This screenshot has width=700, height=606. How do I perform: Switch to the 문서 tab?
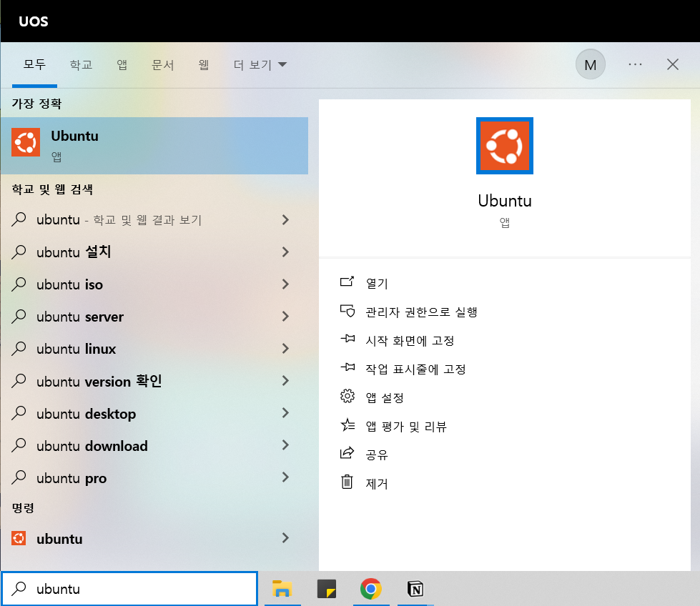click(x=163, y=65)
